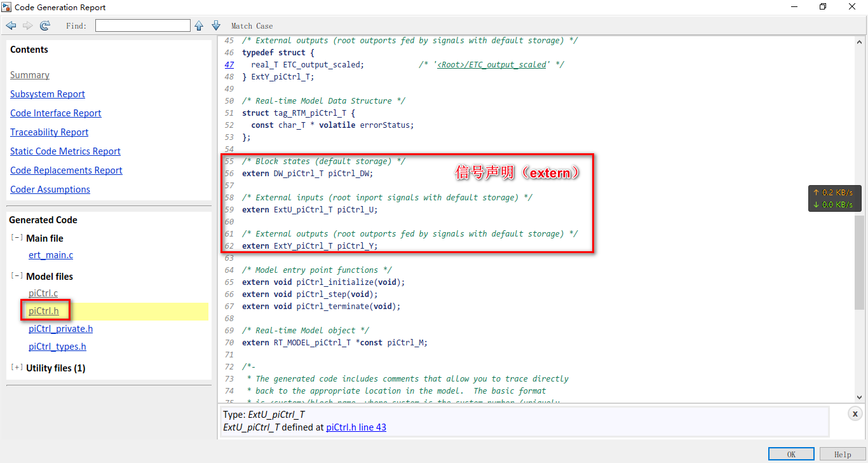Dismiss the ExtU_piCtrl_T type info popup
This screenshot has height=463, width=868.
coord(855,413)
